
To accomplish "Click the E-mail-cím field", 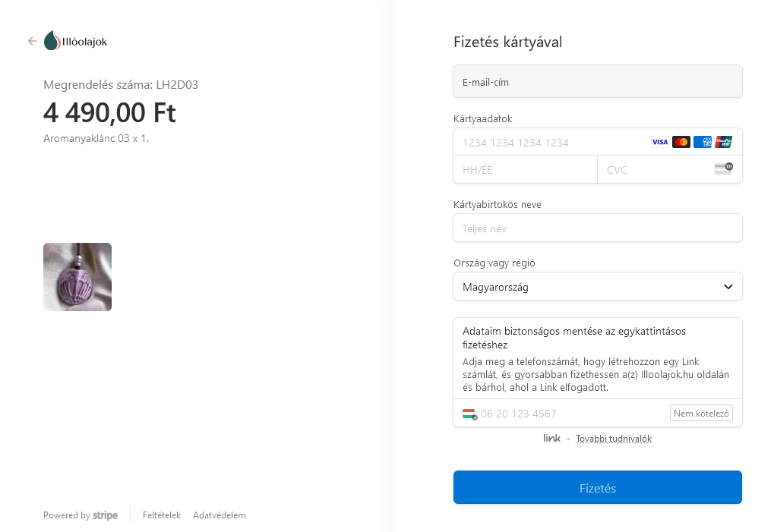I will [597, 82].
